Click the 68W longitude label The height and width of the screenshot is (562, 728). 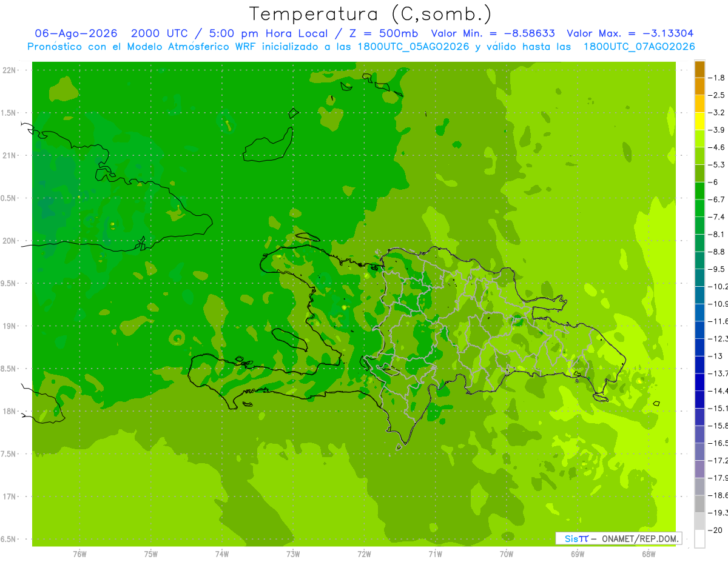point(649,554)
